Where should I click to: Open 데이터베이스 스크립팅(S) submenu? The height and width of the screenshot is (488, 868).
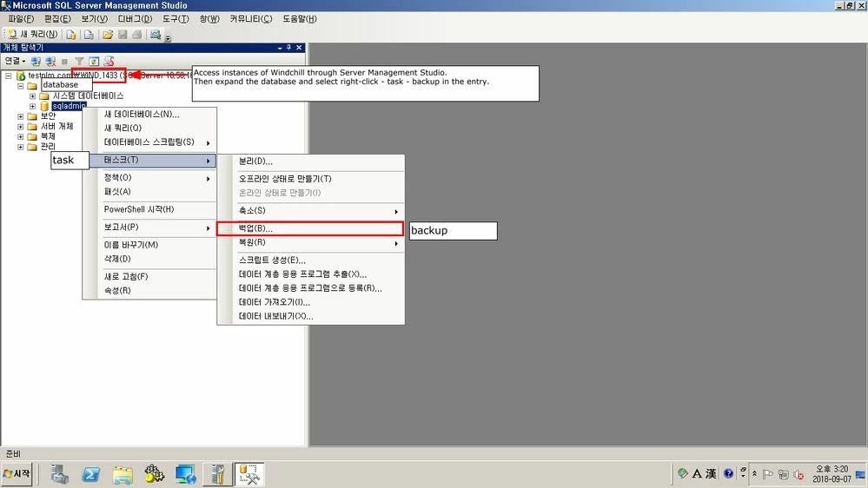(149, 142)
